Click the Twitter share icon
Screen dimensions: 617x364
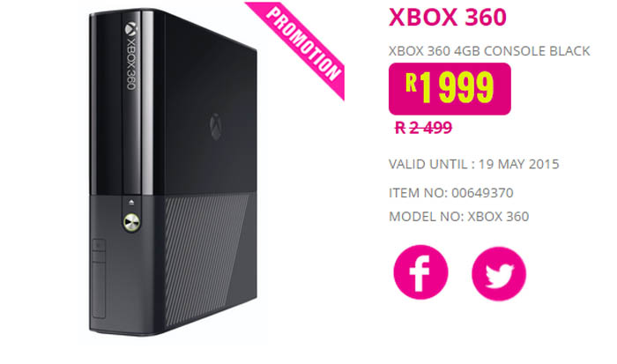pos(499,274)
